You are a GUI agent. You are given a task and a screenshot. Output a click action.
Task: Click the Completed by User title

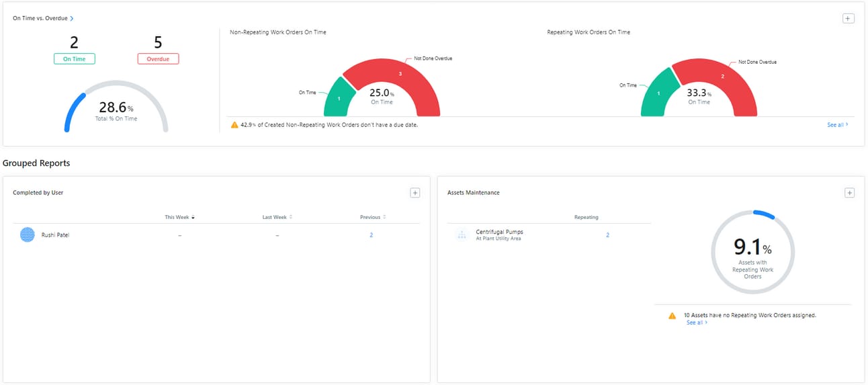coord(38,193)
